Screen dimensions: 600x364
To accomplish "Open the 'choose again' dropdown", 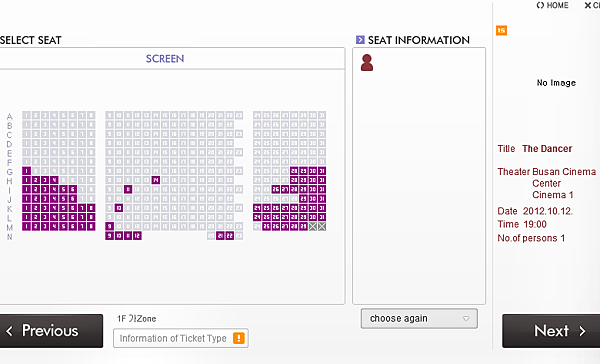I will click(419, 318).
